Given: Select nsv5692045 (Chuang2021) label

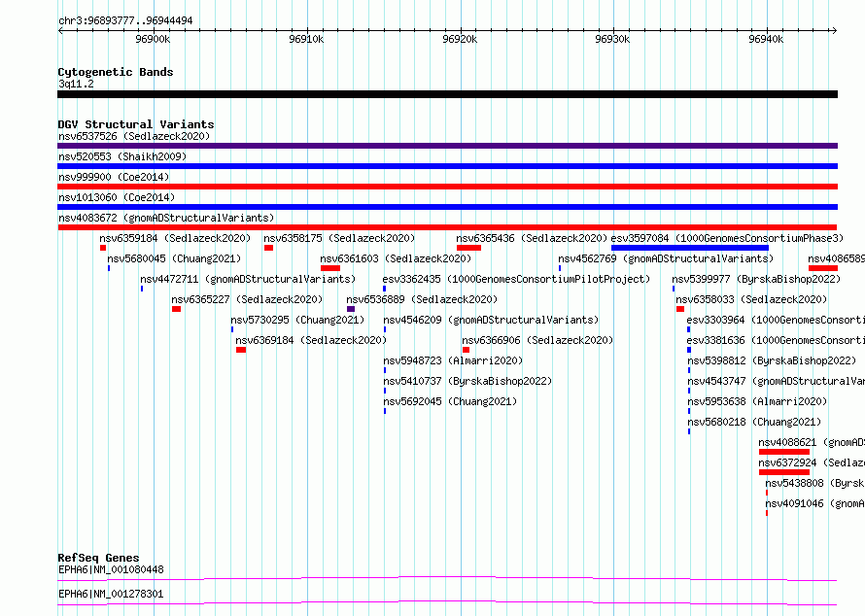Looking at the screenshot, I should coord(450,401).
